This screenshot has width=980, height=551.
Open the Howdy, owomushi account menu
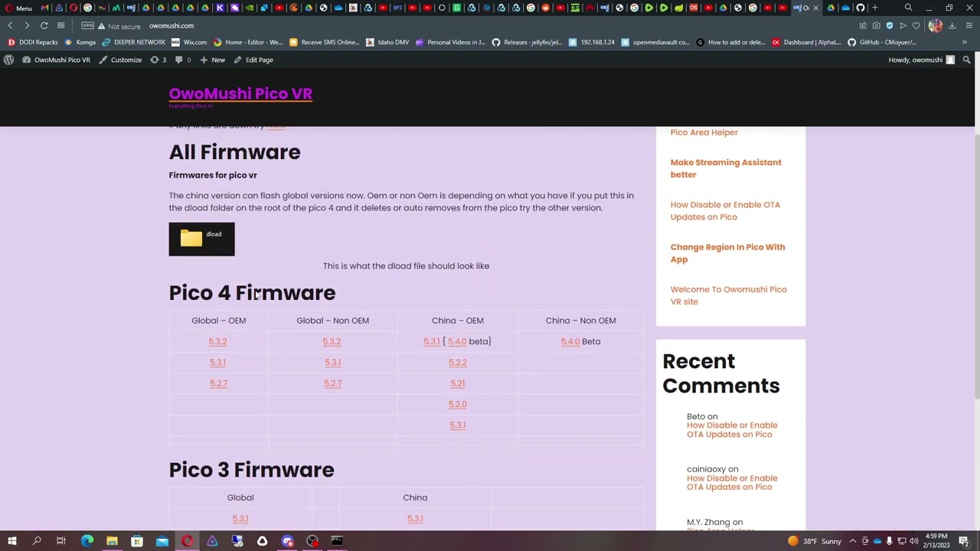click(921, 60)
